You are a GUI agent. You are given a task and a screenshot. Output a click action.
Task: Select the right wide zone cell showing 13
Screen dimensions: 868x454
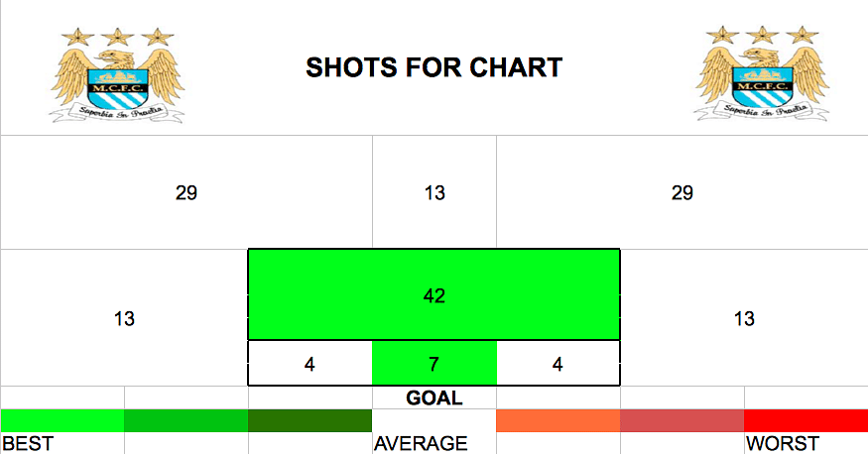744,318
